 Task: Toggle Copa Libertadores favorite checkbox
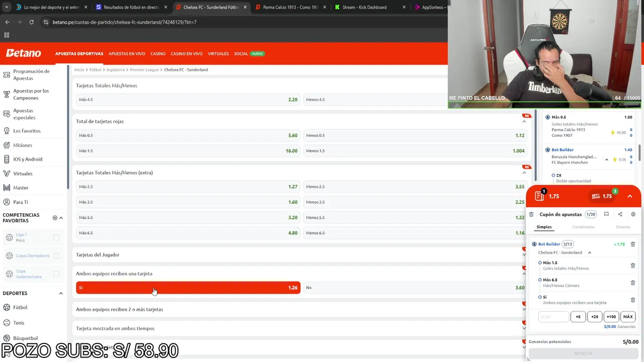(56, 255)
